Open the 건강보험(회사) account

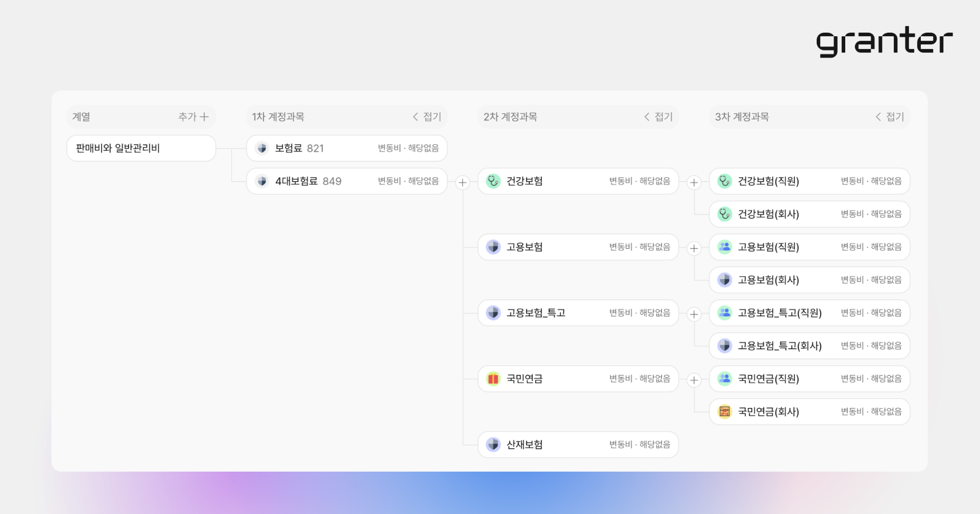pos(810,214)
